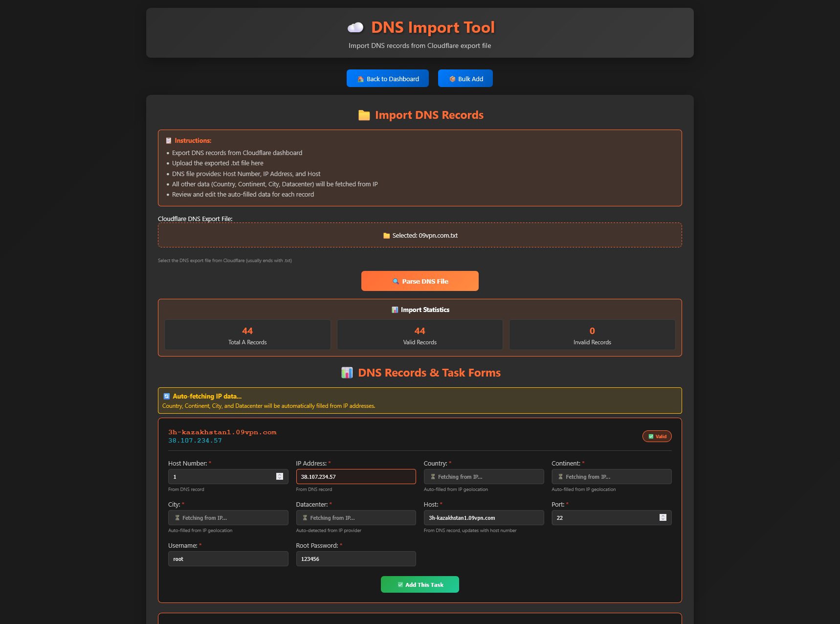Click the clipboard icon next to Instructions
This screenshot has width=840, height=624.
(169, 141)
